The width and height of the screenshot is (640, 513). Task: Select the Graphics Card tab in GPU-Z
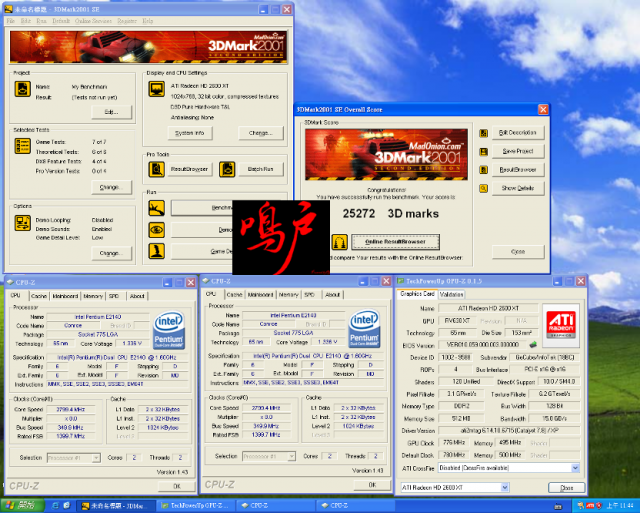tap(417, 294)
